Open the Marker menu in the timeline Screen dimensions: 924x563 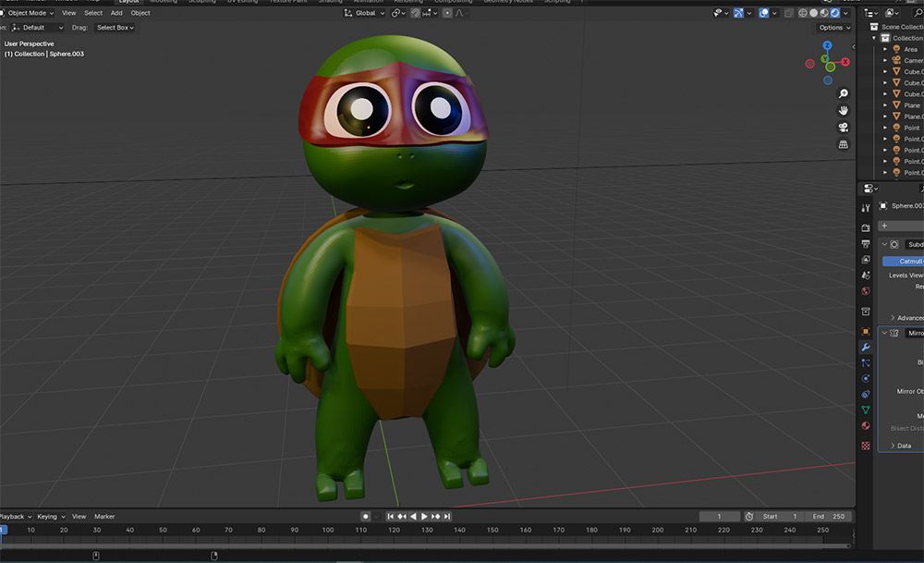coord(104,517)
